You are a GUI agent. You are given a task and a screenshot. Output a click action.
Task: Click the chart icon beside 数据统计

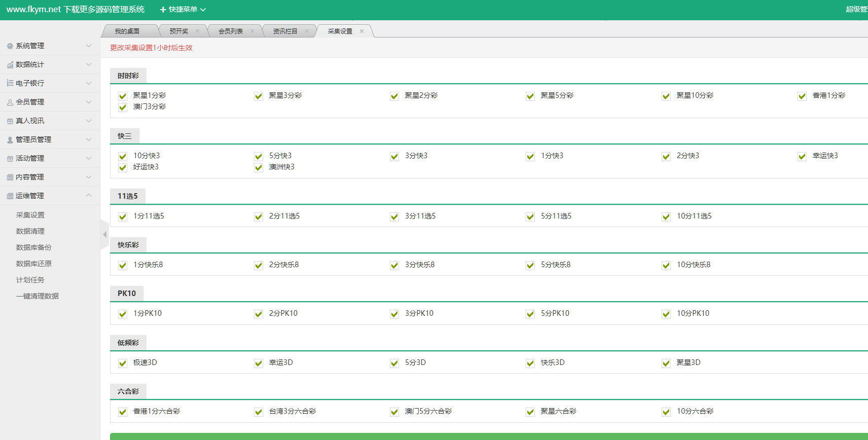coord(10,65)
